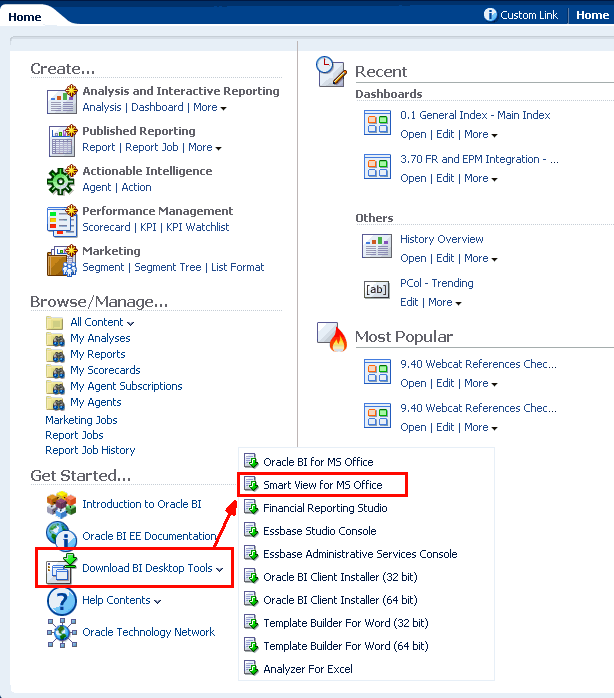Create a new List Format
The width and height of the screenshot is (614, 698).
click(x=237, y=267)
